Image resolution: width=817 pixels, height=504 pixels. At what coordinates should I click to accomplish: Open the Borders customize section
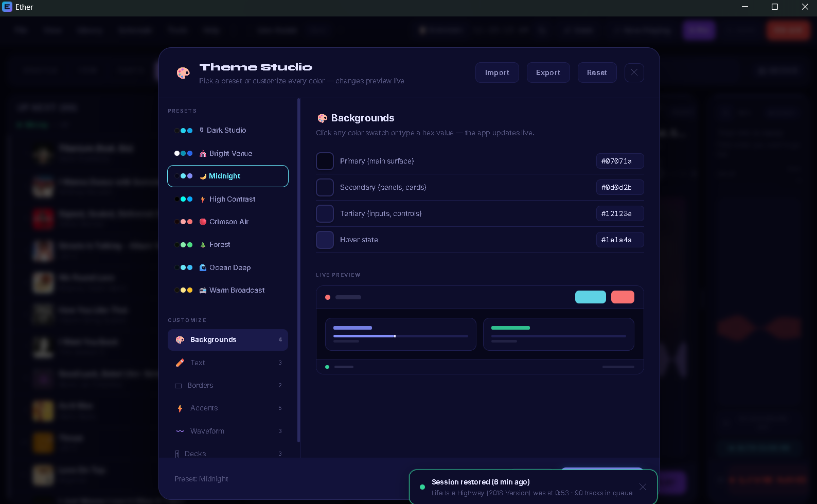[x=228, y=385]
